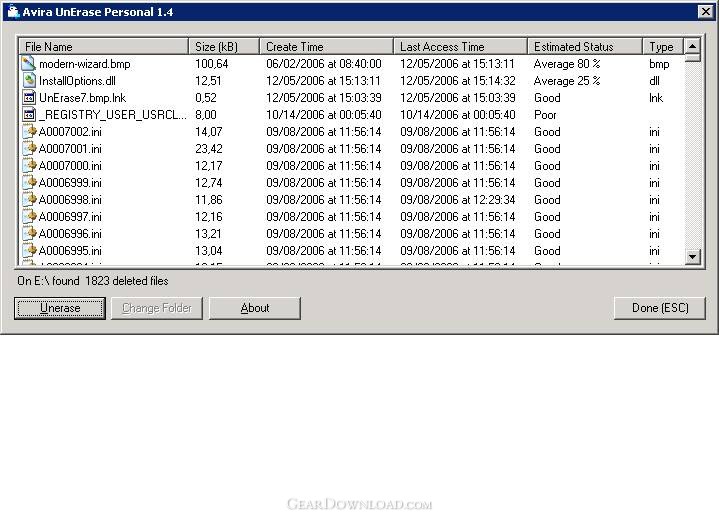Select the file name A0006999.ini
The height and width of the screenshot is (512, 719).
tap(70, 182)
